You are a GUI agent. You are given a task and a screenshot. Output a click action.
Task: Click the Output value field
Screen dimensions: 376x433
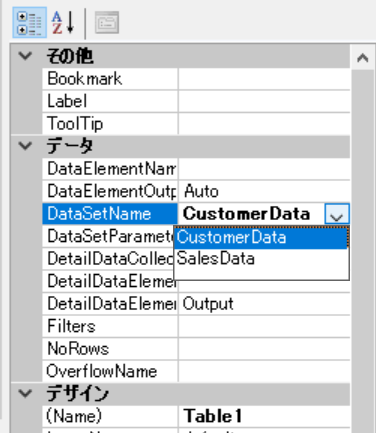pos(264,304)
